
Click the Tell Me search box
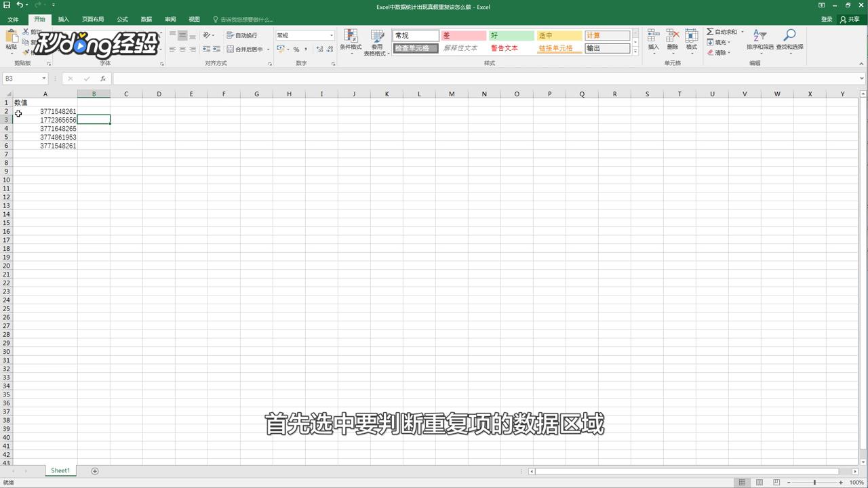(243, 20)
